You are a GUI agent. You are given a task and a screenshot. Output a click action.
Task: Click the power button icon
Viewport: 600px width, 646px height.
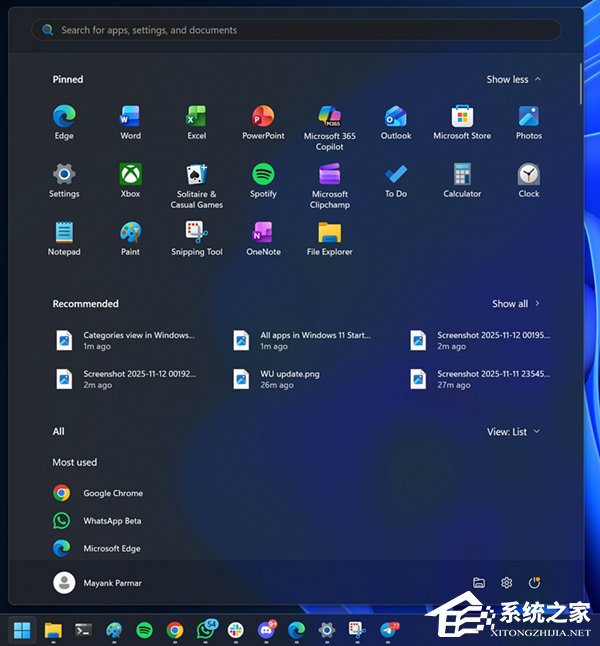pos(534,583)
